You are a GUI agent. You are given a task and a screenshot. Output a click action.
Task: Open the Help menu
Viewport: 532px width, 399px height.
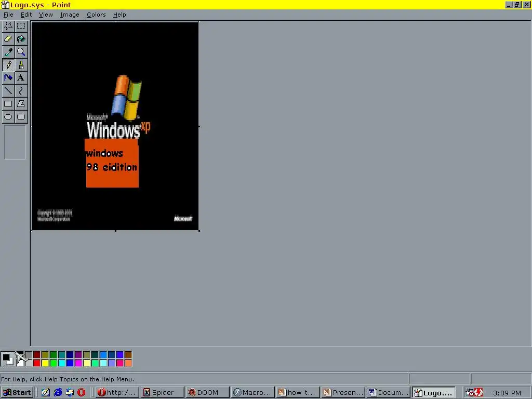(119, 15)
